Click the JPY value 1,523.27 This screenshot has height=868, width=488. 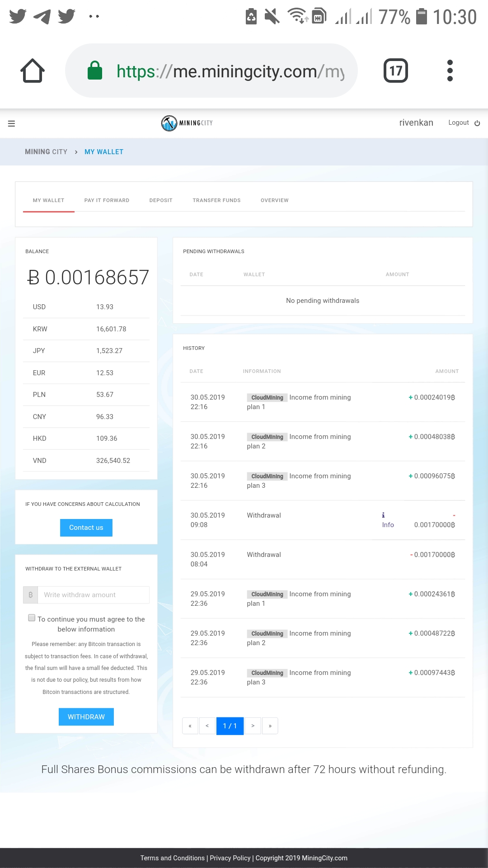[109, 351]
